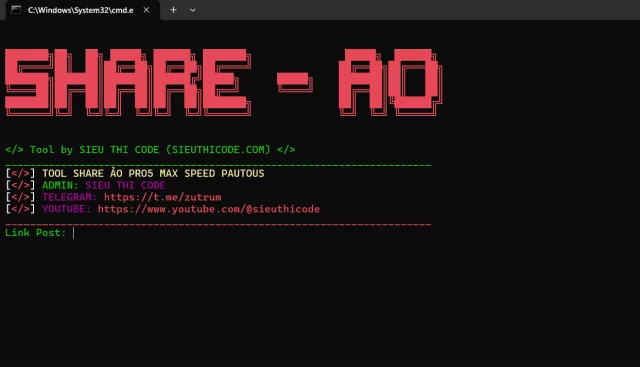Open a new terminal tab with plus

[173, 10]
